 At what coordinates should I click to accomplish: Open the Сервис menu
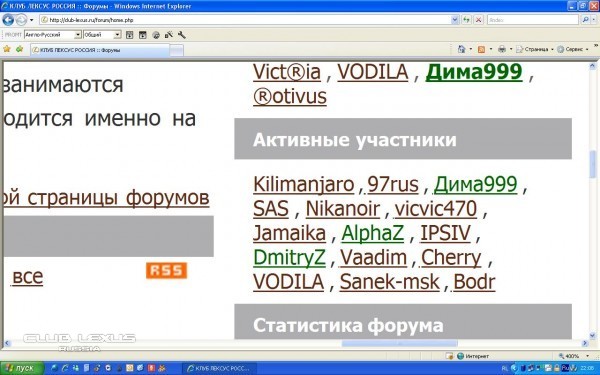click(572, 49)
